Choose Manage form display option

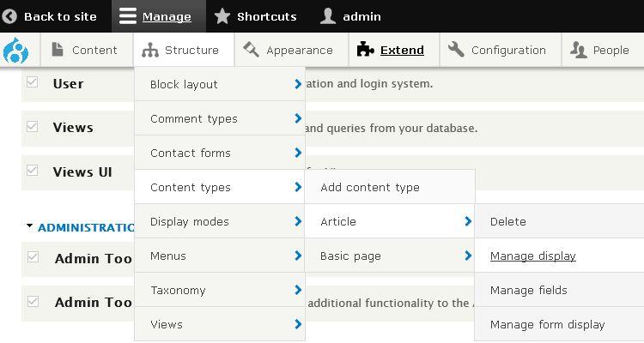click(x=559, y=324)
